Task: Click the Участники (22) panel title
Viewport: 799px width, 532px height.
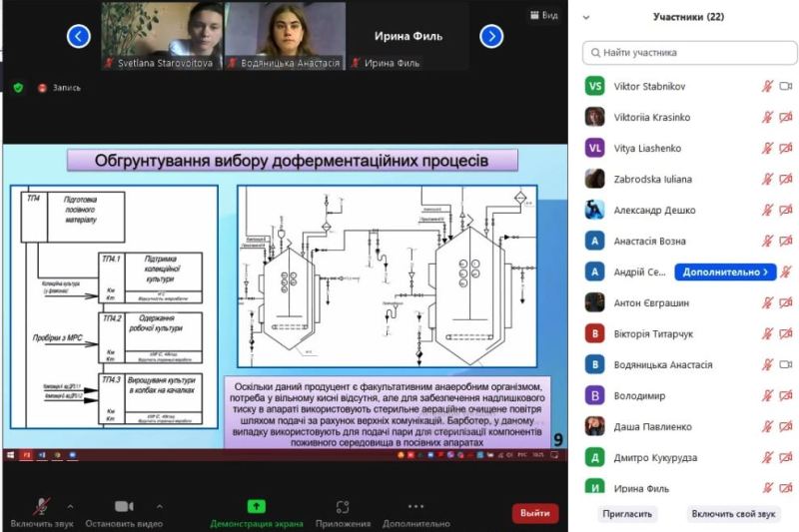Action: pyautogui.click(x=688, y=17)
